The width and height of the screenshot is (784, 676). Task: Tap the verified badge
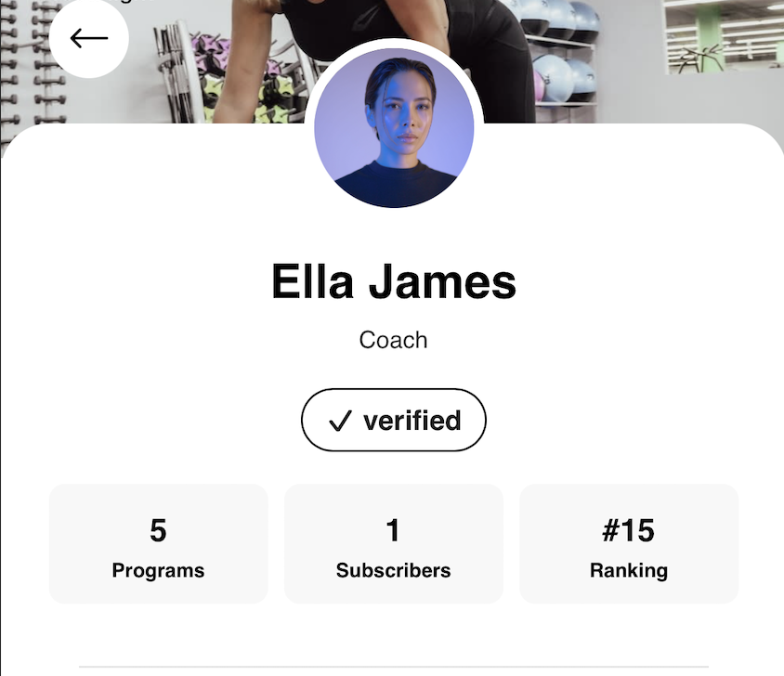coord(394,420)
